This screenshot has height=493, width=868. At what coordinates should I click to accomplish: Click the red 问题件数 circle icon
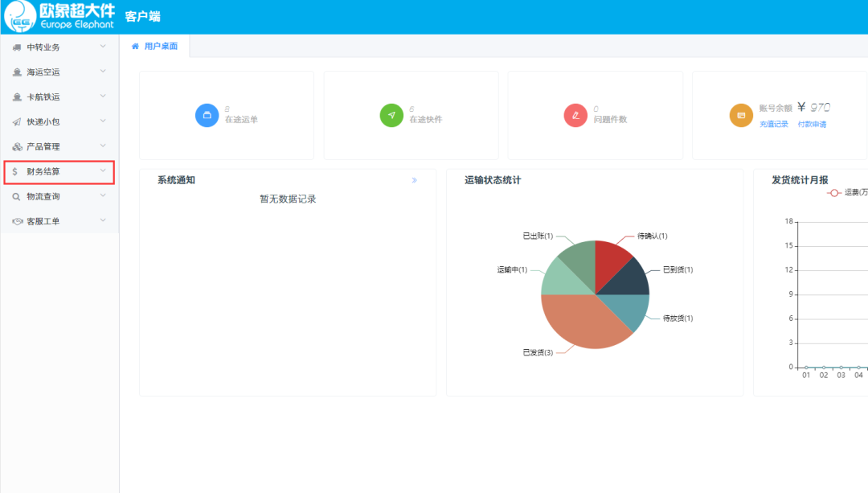[x=575, y=115]
